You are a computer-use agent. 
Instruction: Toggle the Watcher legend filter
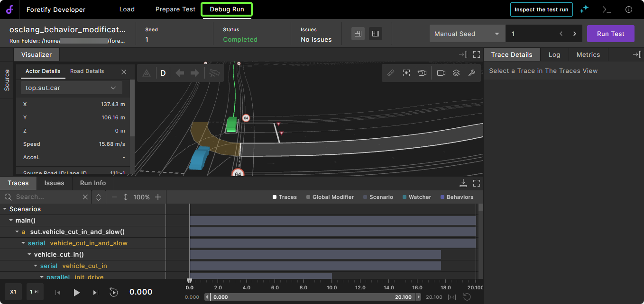click(416, 197)
